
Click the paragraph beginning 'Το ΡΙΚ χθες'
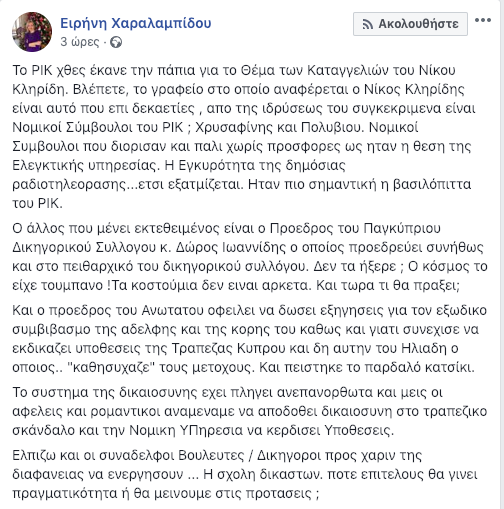click(244, 137)
